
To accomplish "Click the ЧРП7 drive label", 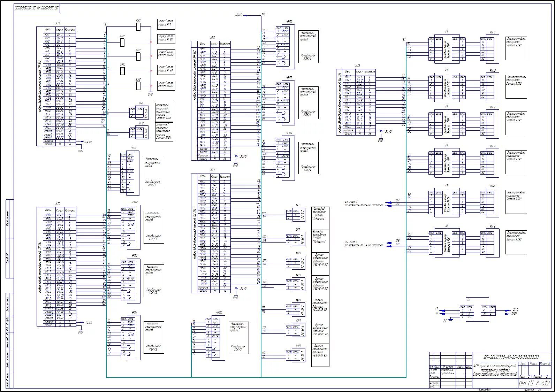I will (x=290, y=77).
